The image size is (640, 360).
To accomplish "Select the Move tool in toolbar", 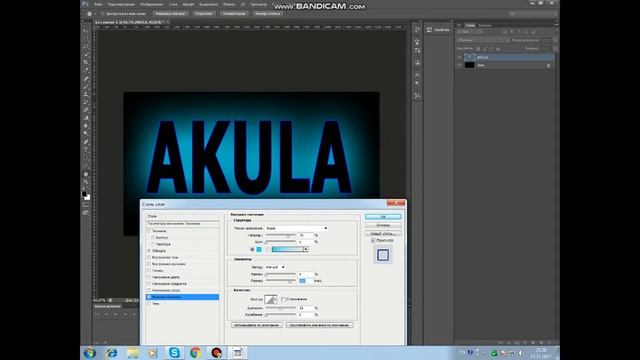I will 86,31.
